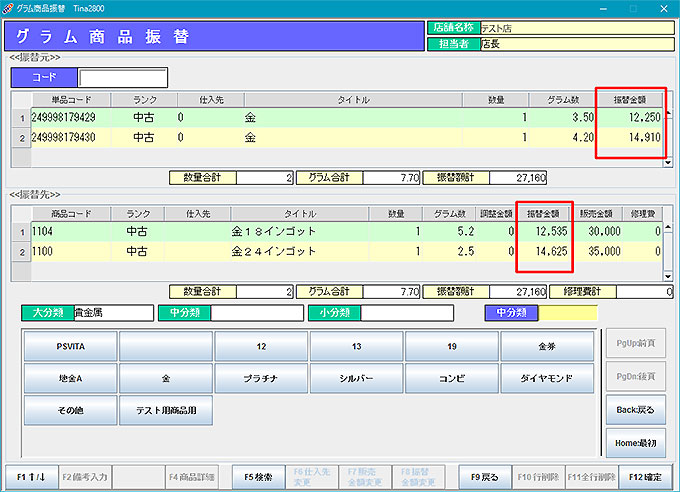The width and height of the screenshot is (680, 492).
Task: Click 金24インゴット title cell
Action: tap(299, 251)
